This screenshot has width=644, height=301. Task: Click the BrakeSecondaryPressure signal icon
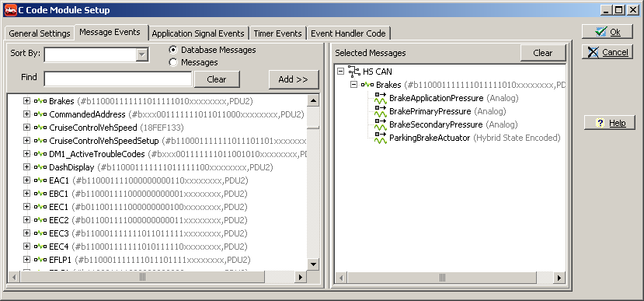tap(381, 124)
